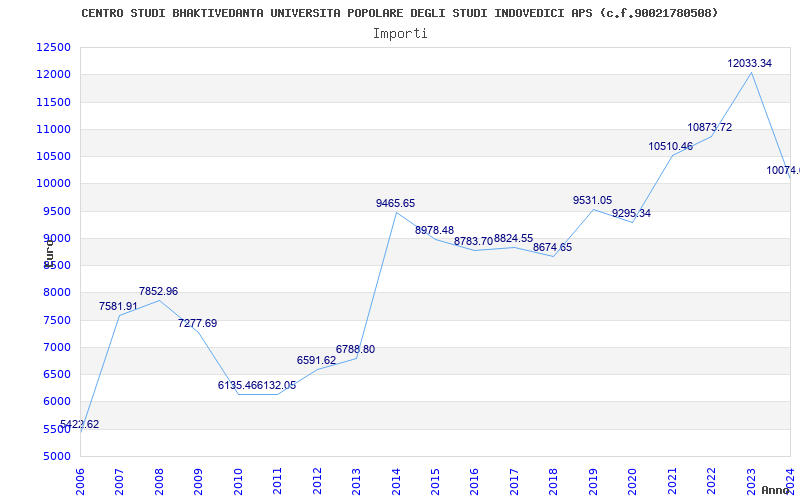Click y-axis tick 11000
Image resolution: width=800 pixels, height=500 pixels.
tap(54, 129)
